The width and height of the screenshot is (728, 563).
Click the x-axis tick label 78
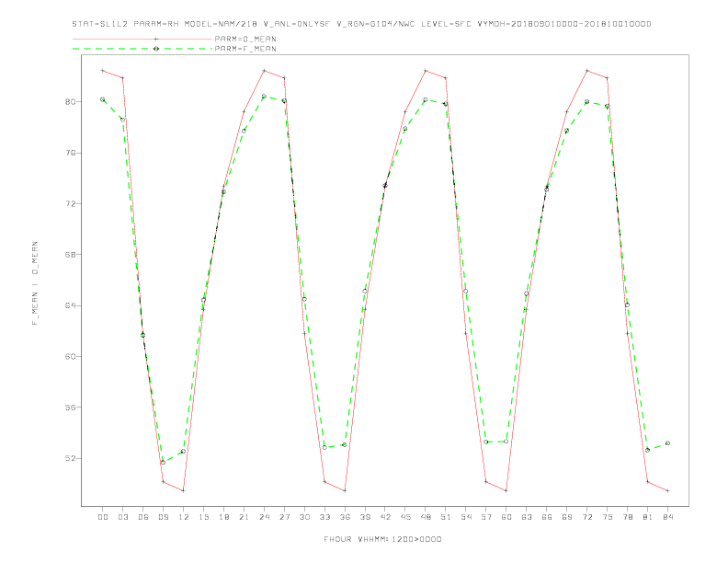[x=627, y=517]
